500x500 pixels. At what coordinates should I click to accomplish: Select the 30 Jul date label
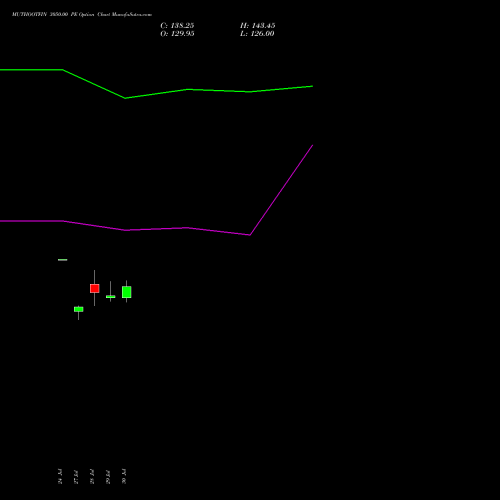(x=124, y=476)
